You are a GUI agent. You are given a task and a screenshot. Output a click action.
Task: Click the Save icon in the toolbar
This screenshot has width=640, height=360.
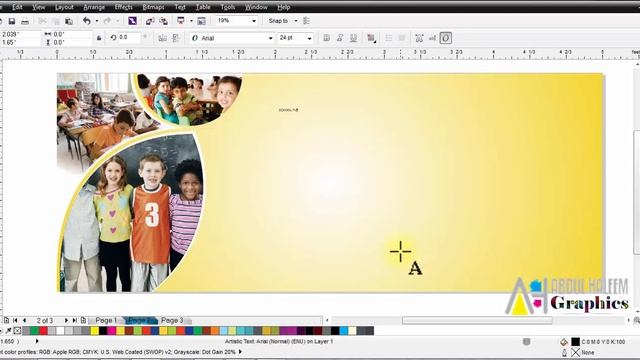pyautogui.click(x=12, y=21)
